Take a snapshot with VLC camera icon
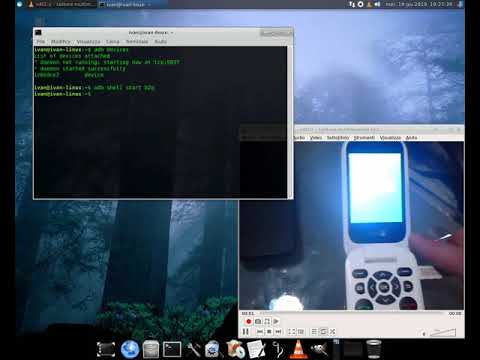The height and width of the screenshot is (360, 480). 258,321
